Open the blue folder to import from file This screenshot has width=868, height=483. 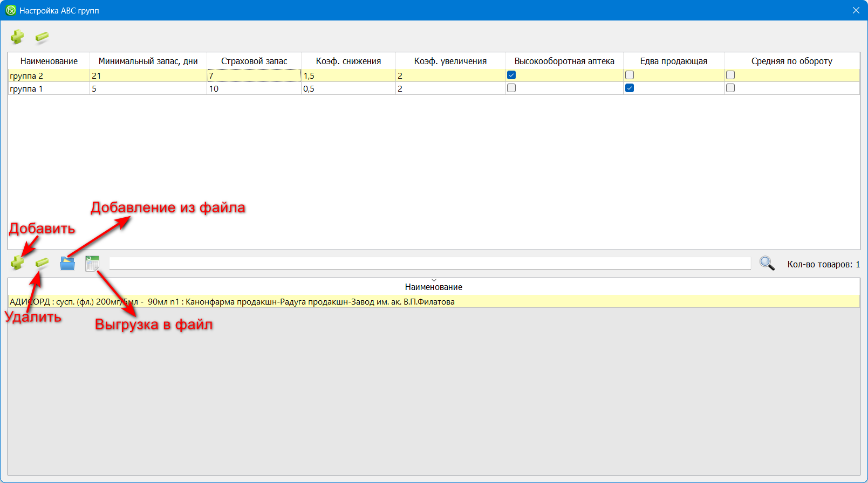(67, 264)
